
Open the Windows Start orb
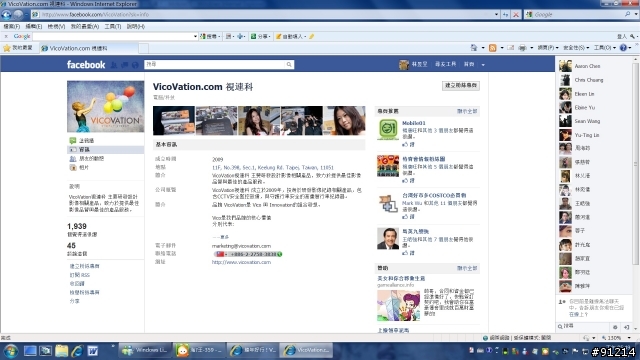click(x=11, y=351)
